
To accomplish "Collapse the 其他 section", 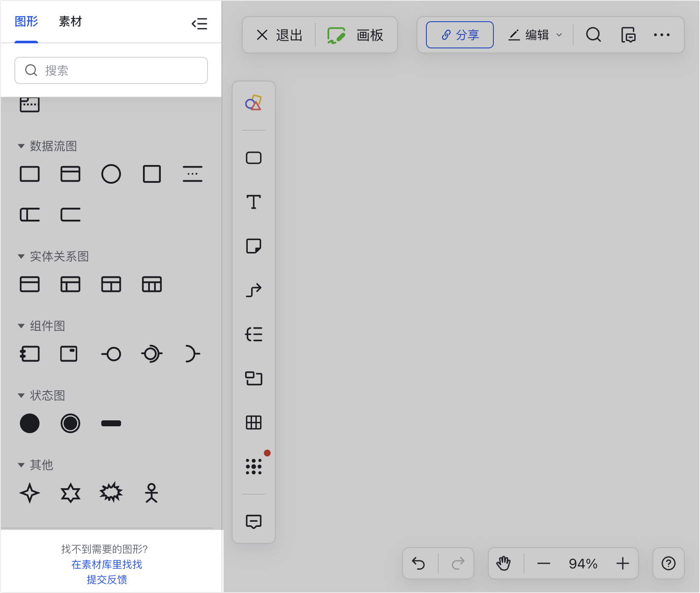I will coord(21,465).
